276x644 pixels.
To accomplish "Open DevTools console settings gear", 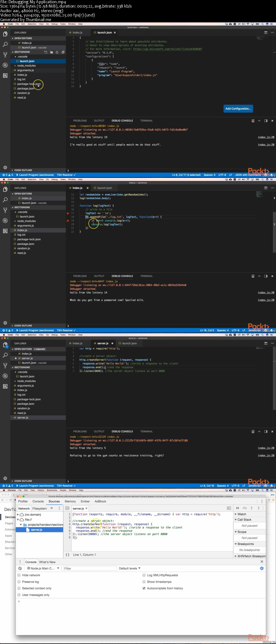I will (x=261, y=568).
